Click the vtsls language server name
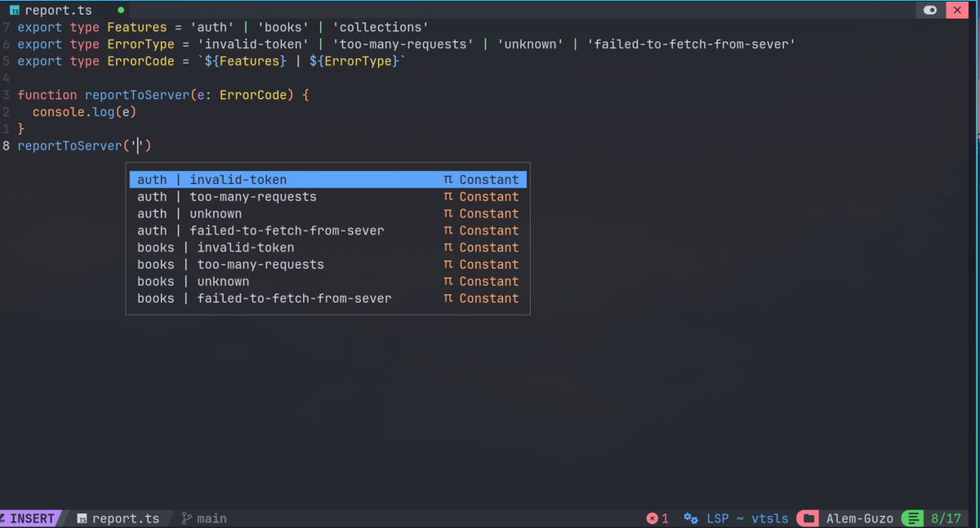 click(770, 518)
